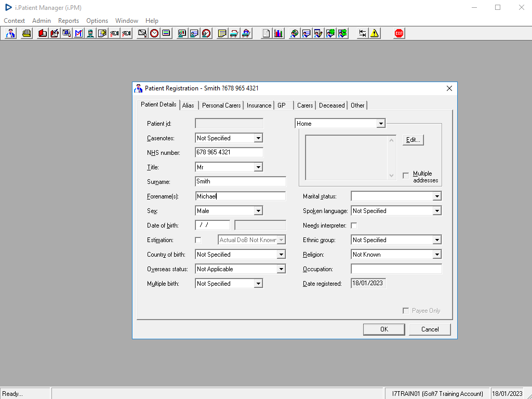
Task: Expand the Marital status dropdown
Action: (437, 196)
